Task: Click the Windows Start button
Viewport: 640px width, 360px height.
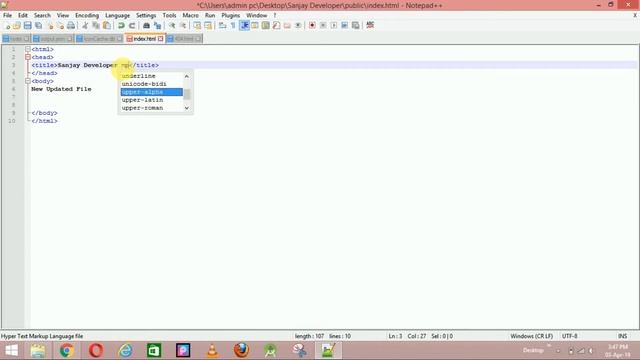Action: tap(11, 350)
